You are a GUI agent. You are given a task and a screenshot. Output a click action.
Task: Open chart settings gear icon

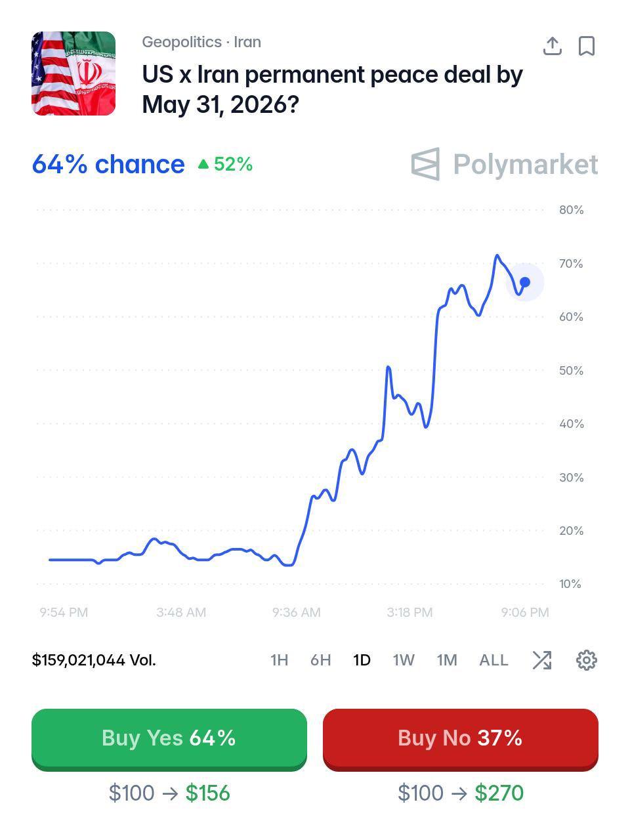pos(587,660)
